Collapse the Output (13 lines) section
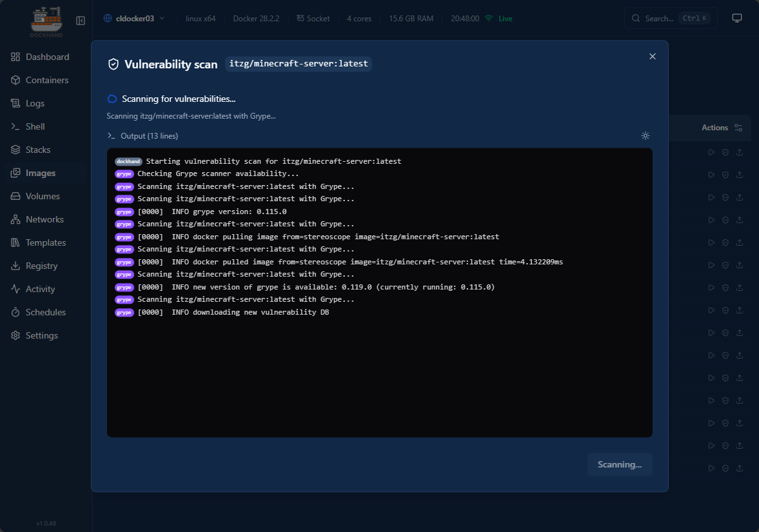The image size is (759, 532). (x=143, y=136)
